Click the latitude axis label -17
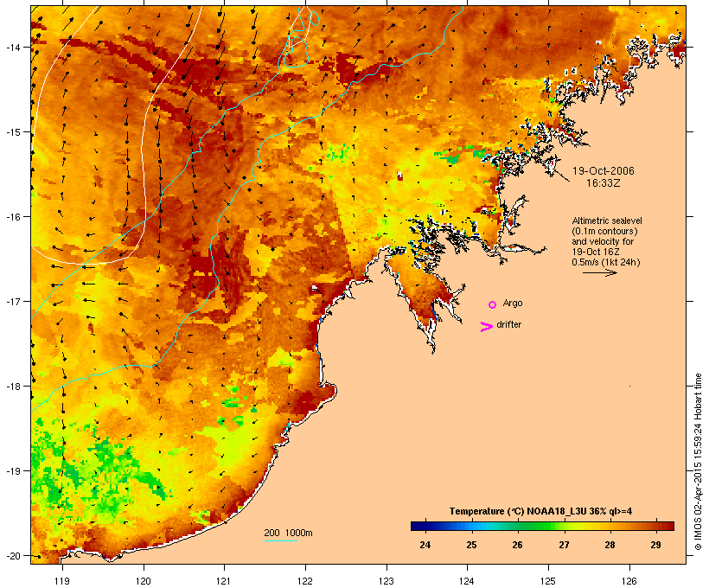 [x=12, y=301]
